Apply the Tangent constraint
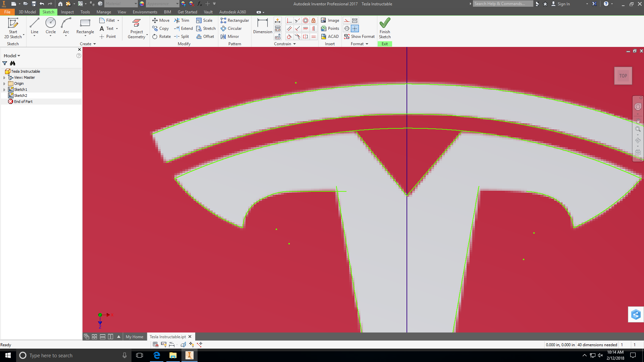This screenshot has height=362, width=644. point(289,37)
